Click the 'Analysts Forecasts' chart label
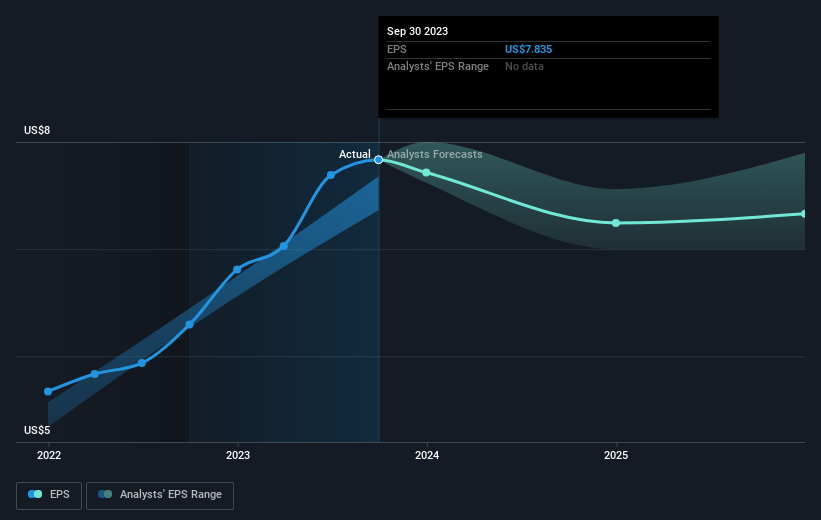The image size is (821, 520). pos(435,154)
